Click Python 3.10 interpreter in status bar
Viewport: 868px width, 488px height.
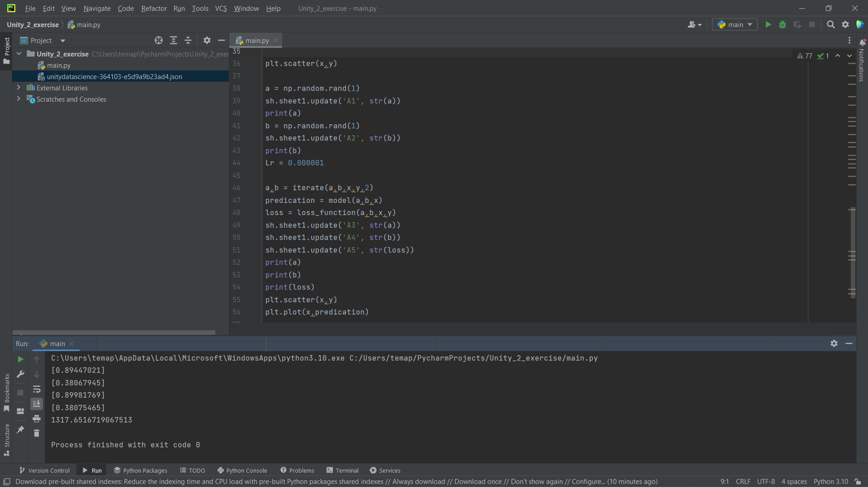pos(830,482)
